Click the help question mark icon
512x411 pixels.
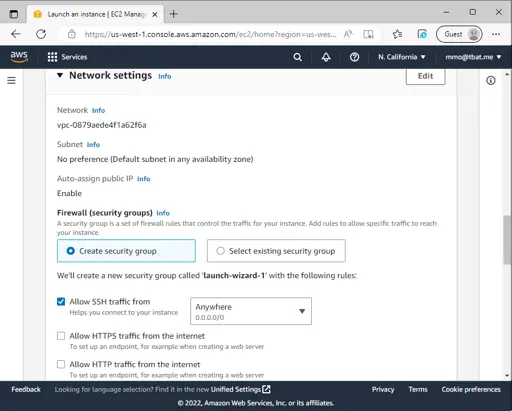click(354, 57)
